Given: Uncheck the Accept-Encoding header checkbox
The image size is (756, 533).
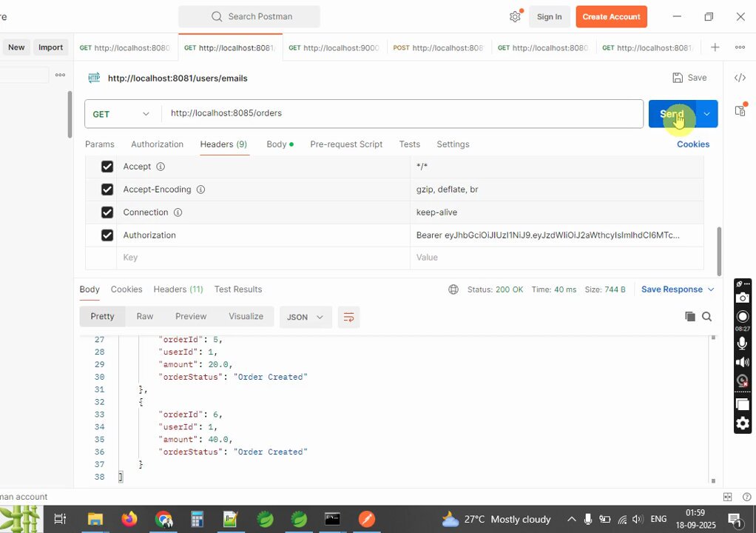Looking at the screenshot, I should 107,190.
